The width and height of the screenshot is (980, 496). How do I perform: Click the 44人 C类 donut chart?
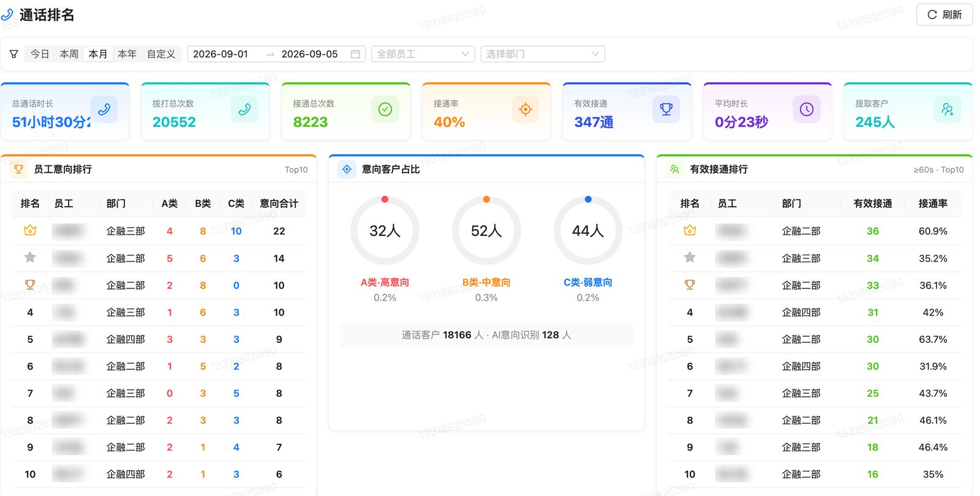tap(588, 230)
